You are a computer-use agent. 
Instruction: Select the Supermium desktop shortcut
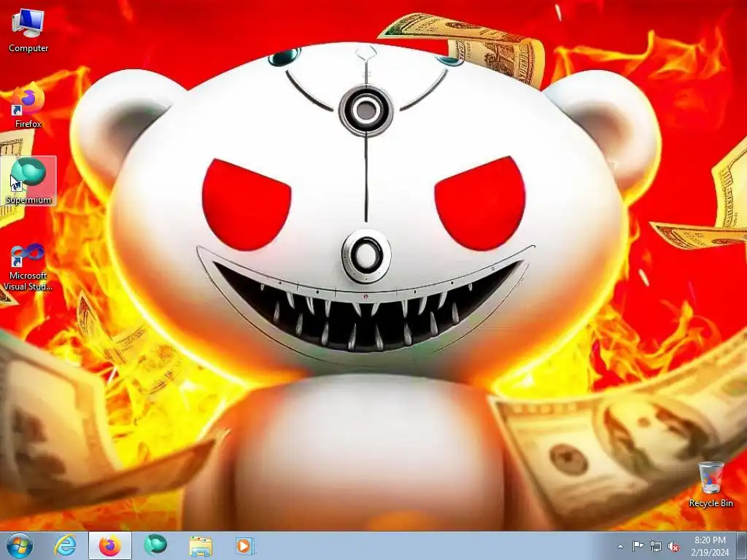click(28, 181)
